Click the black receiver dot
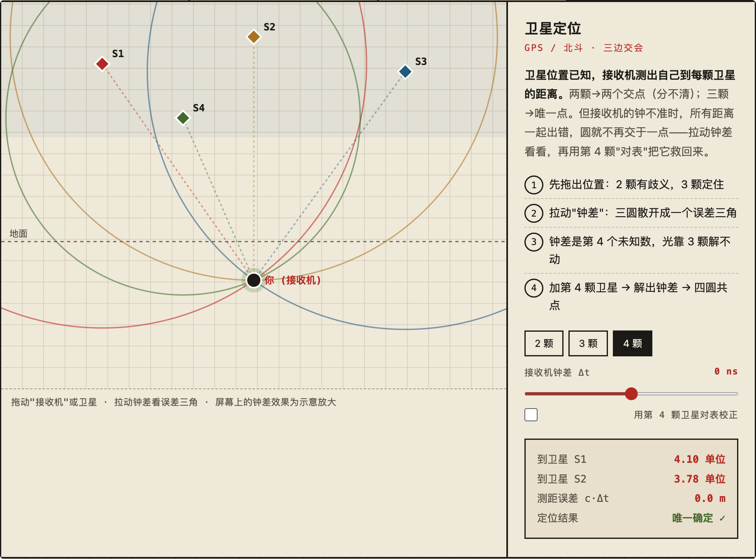756x559 pixels. pos(254,280)
